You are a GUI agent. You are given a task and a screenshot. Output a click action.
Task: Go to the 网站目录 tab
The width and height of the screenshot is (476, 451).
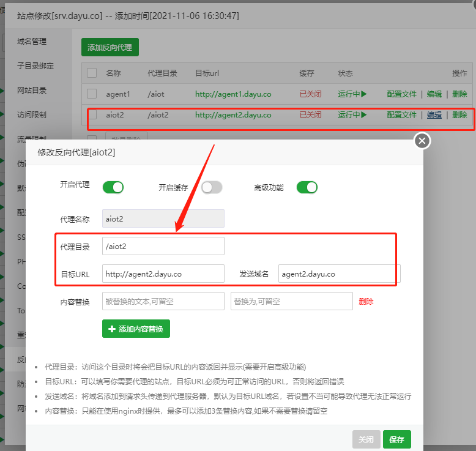[x=32, y=91]
